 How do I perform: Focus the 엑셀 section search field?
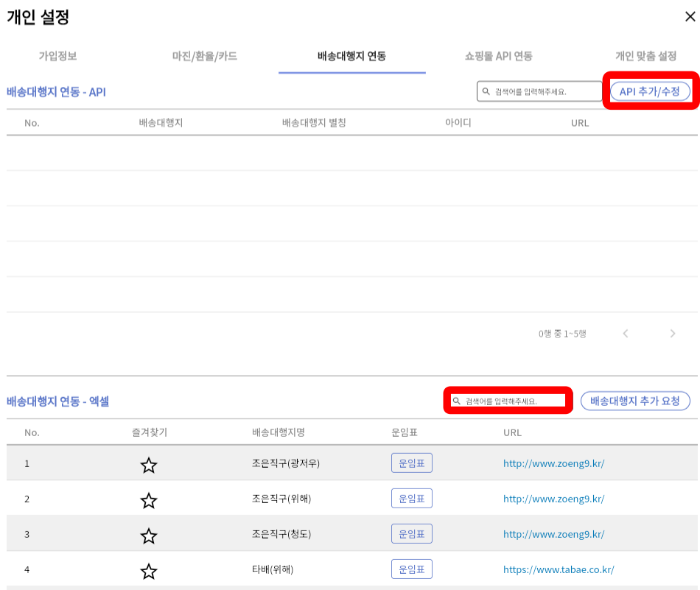(514, 401)
